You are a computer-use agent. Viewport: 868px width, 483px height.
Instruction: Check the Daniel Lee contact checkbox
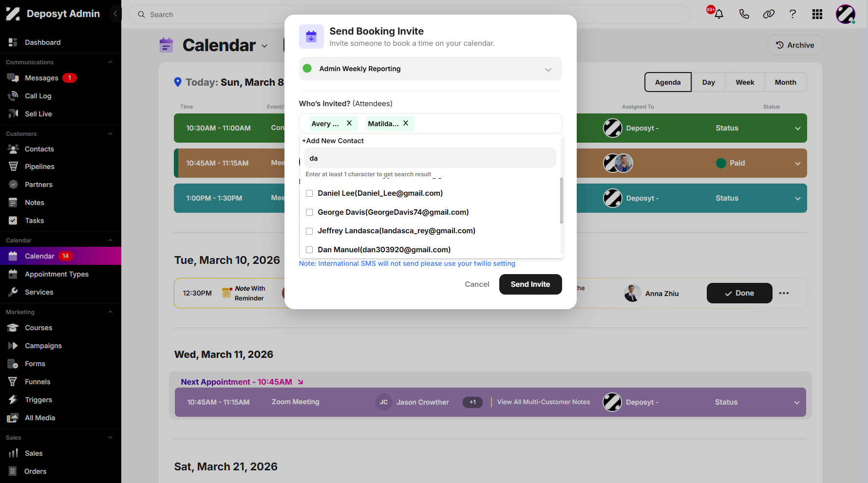point(309,193)
